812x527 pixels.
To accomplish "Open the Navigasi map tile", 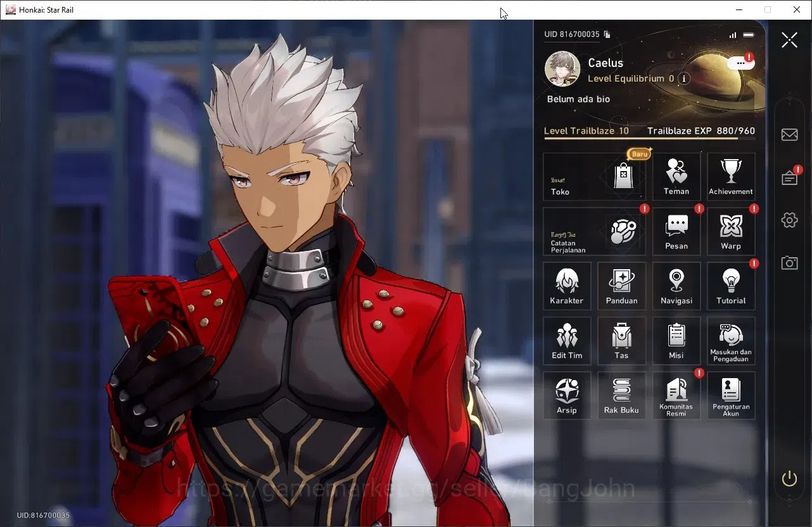I will 676,286.
